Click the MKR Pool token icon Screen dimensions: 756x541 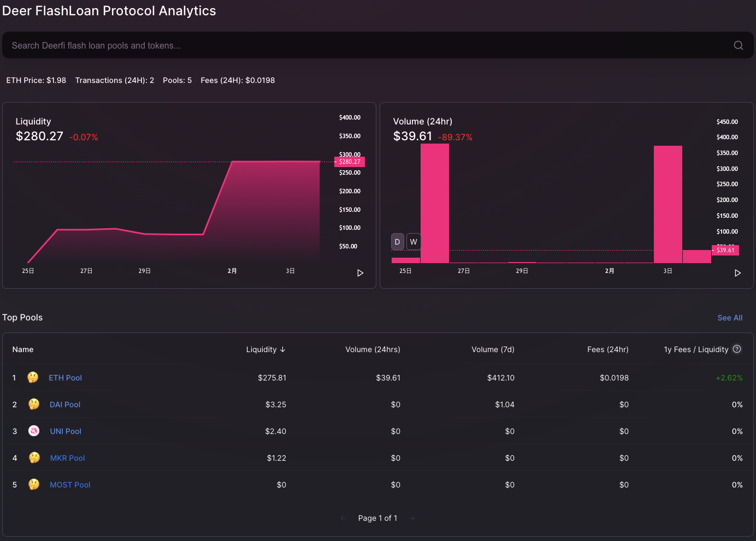point(34,457)
